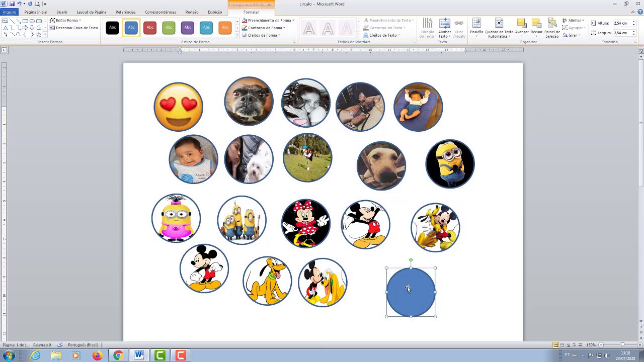
Task: Open Internet Explorer from the taskbar
Action: (x=35, y=356)
